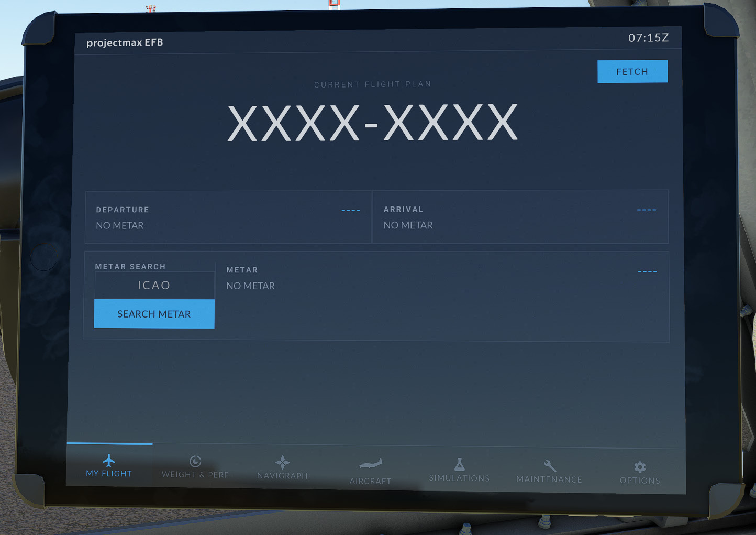
Task: Click the dashes in the Arrival panel
Action: click(x=647, y=210)
